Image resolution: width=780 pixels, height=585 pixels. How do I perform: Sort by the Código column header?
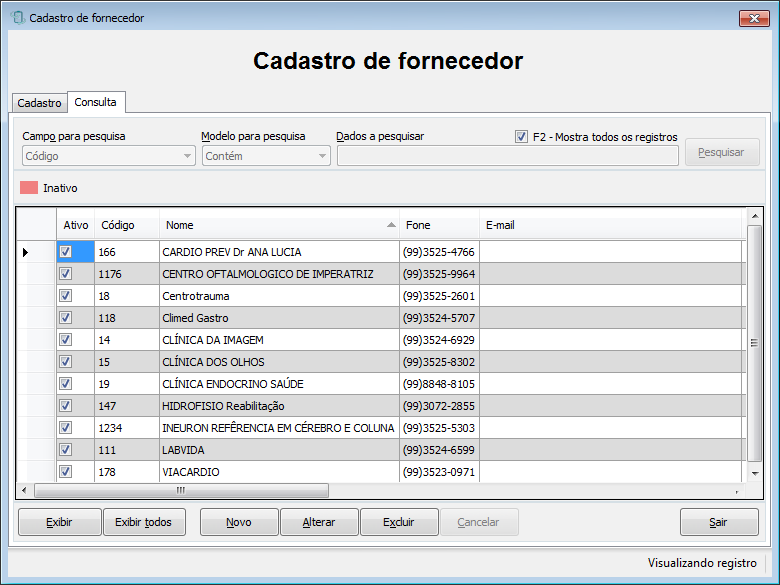tap(127, 225)
